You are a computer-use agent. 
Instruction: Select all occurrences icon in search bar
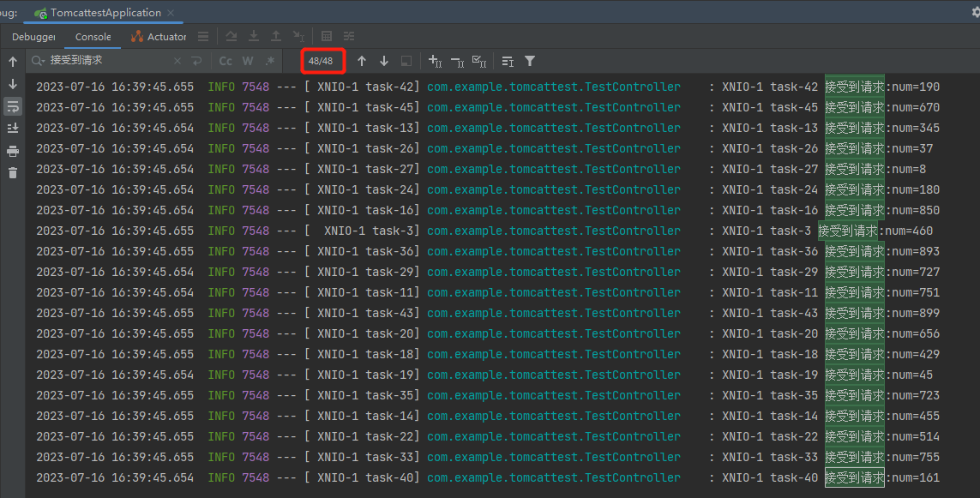tap(480, 61)
